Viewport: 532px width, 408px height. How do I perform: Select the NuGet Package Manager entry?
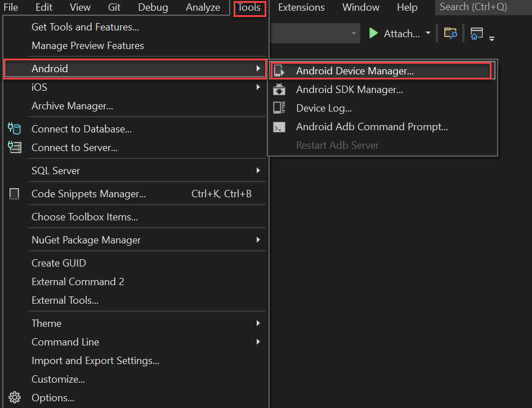coord(135,240)
